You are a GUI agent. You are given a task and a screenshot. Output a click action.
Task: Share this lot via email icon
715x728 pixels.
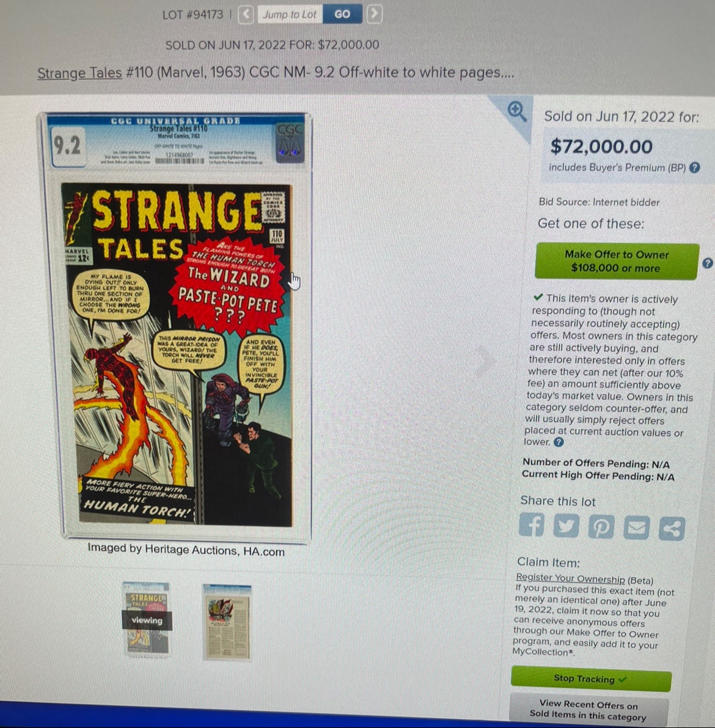click(636, 528)
